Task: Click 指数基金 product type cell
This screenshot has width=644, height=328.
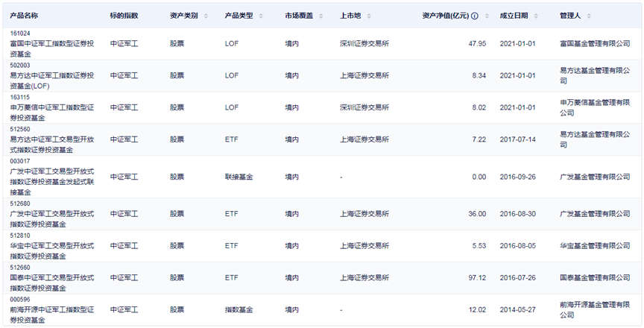Action: (239, 310)
